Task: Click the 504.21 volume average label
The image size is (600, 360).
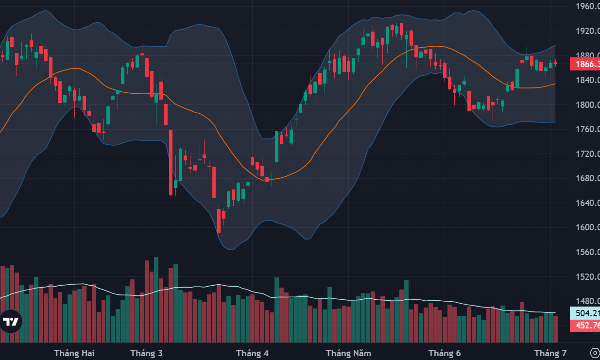Action: point(585,313)
